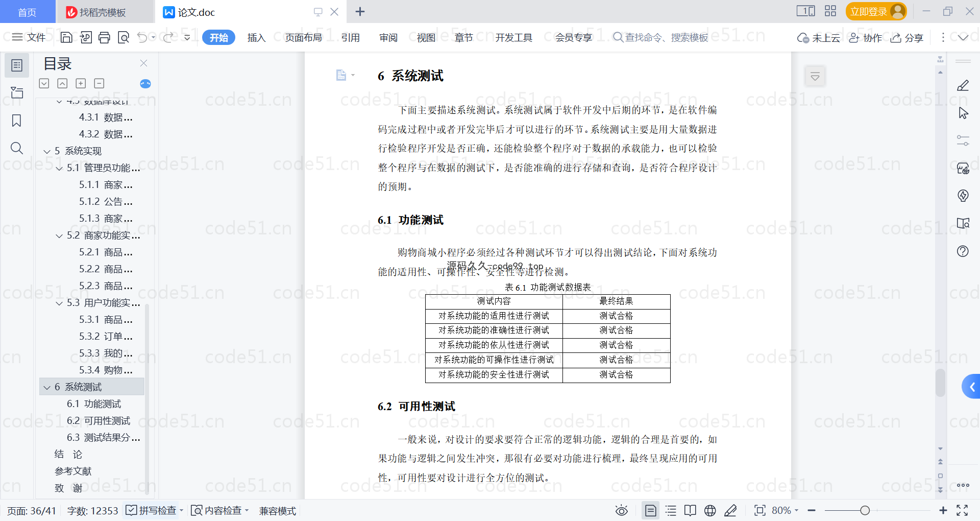Open the chapter navigation icon in sidebar

[x=17, y=93]
